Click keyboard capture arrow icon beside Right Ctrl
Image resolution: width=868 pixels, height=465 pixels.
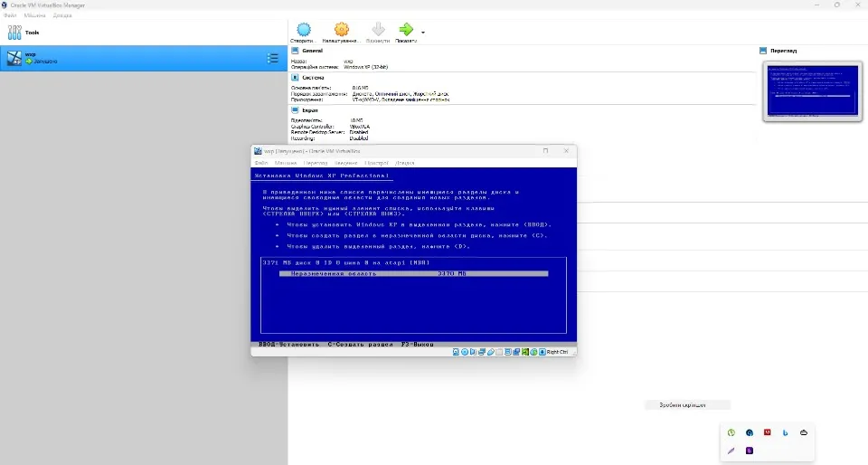(x=542, y=352)
